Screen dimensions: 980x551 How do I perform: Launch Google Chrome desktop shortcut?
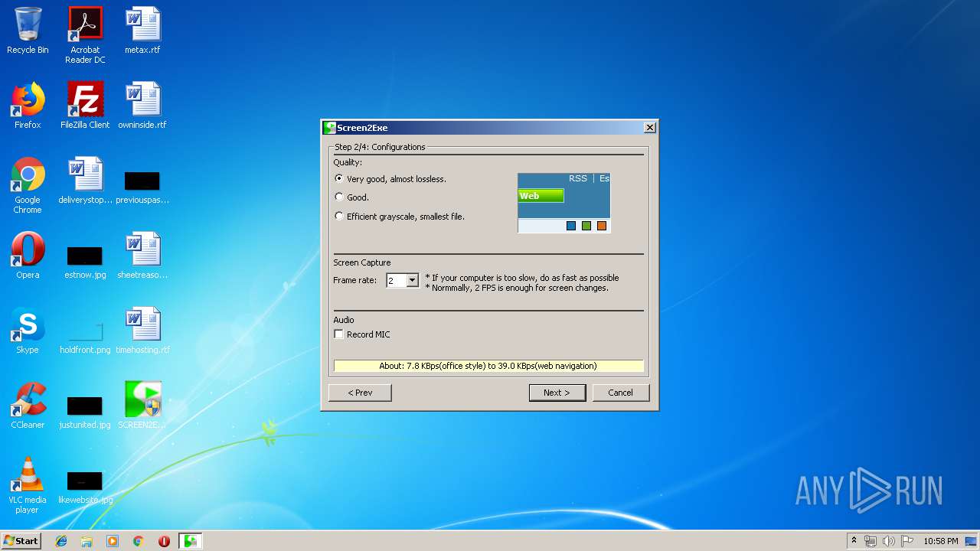pyautogui.click(x=28, y=185)
